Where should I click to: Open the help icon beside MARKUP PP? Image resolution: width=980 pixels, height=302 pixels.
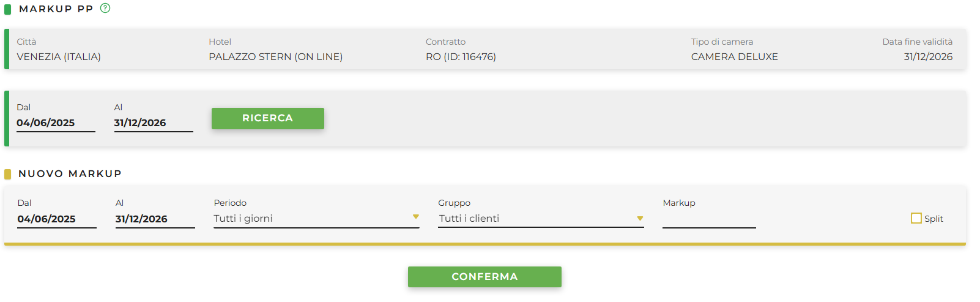[105, 9]
